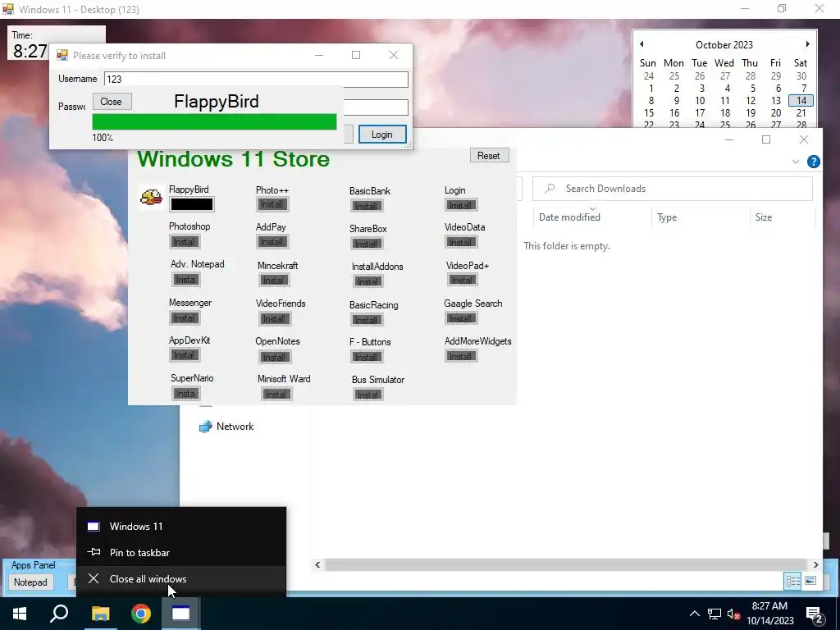Click Explorer horizontal scrollbar right arrow

pyautogui.click(x=815, y=564)
